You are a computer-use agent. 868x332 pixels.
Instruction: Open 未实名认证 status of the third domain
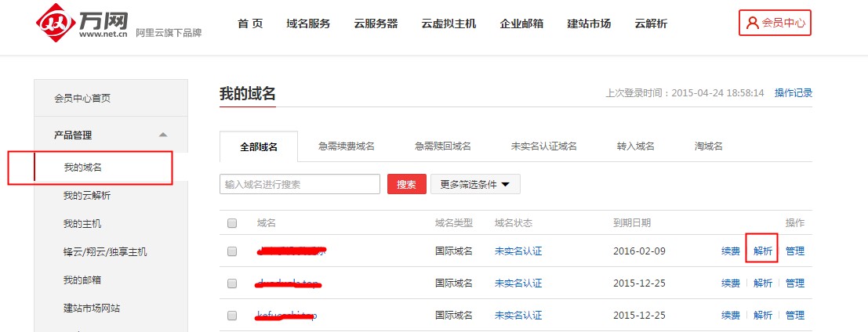tap(518, 316)
